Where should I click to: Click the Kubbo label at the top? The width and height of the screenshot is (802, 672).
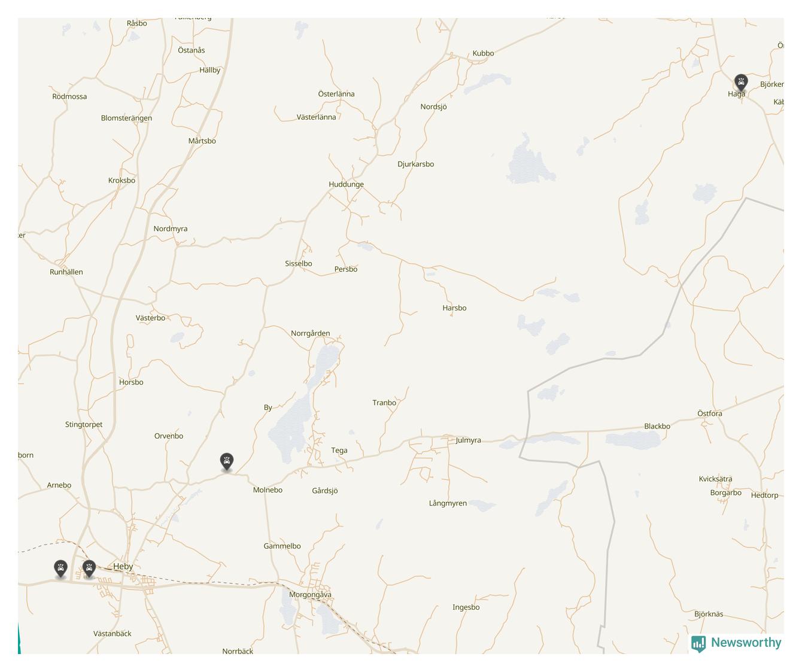483,53
